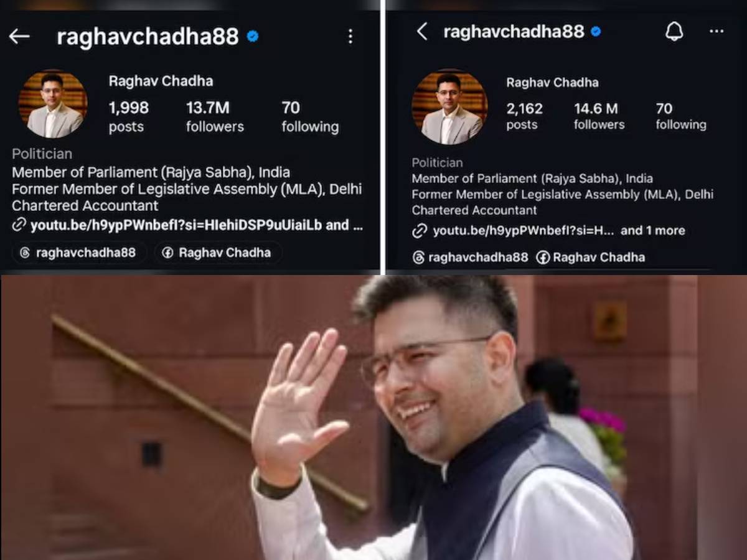
Task: Tap the notification bell icon
Action: pos(674,31)
